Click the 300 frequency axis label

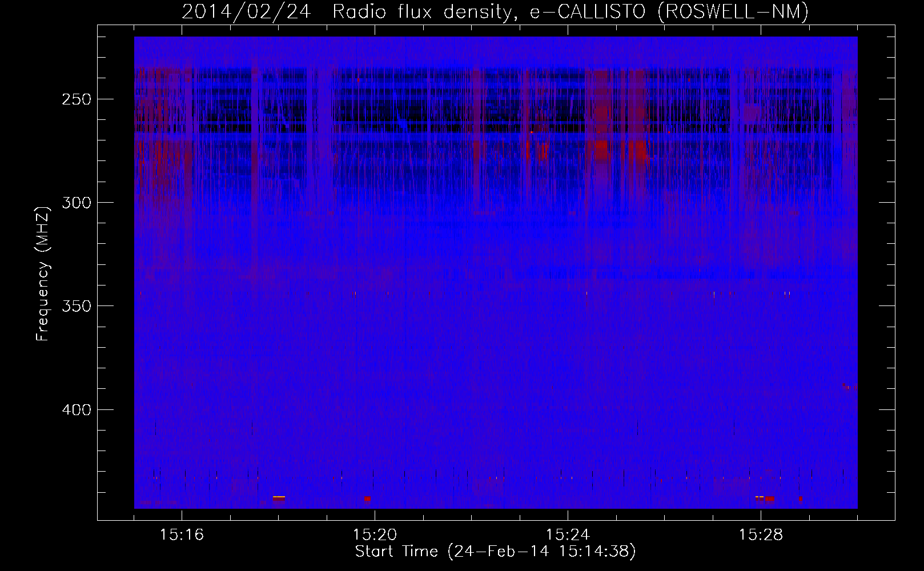pos(75,203)
